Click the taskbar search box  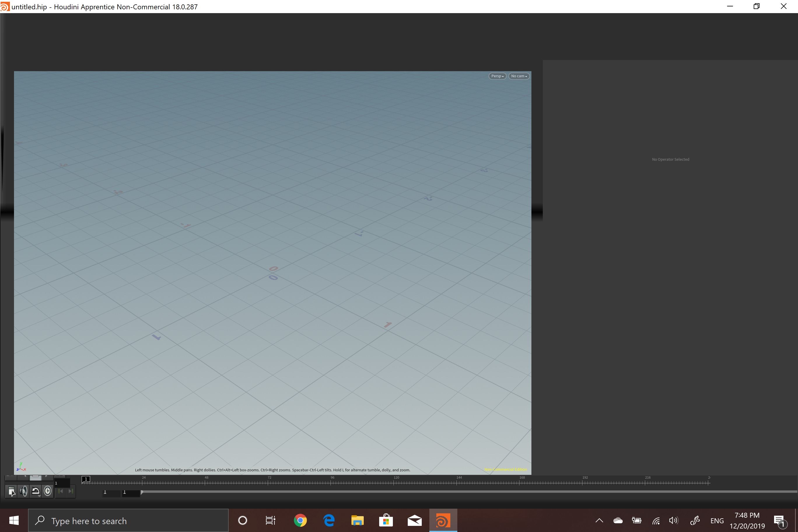[x=128, y=520]
